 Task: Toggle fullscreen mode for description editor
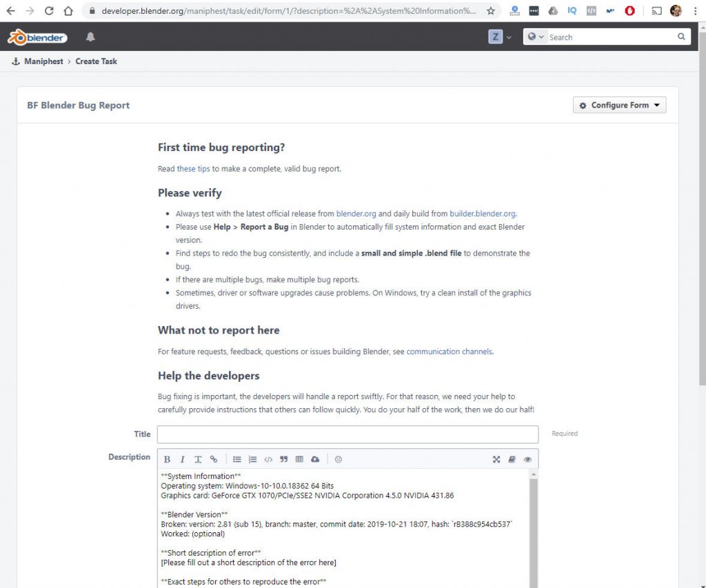click(496, 459)
